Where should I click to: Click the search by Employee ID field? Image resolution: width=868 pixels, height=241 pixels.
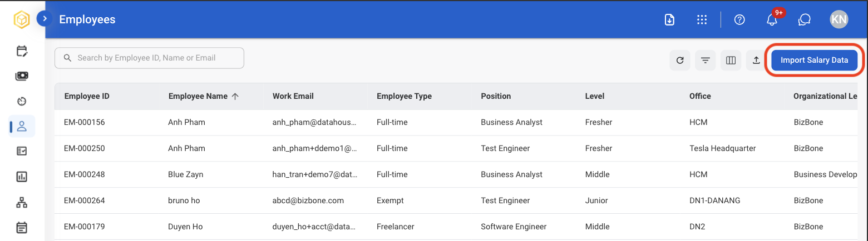click(x=149, y=58)
